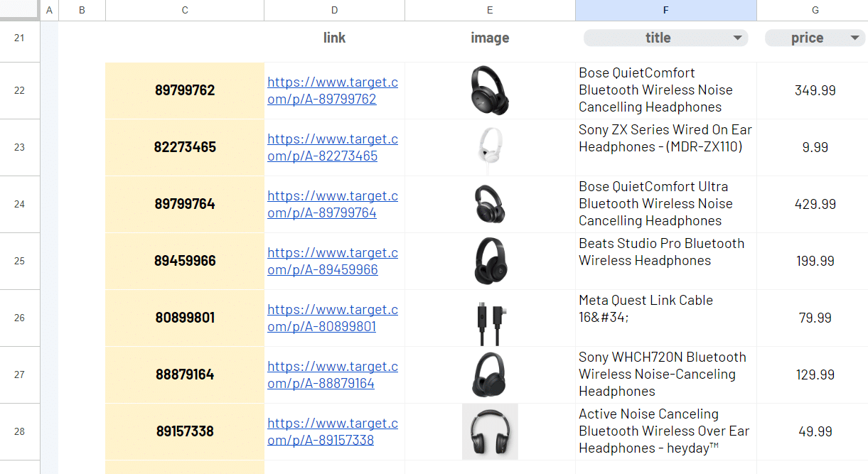Select column C header
Viewport: 868px width, 474px height.
(x=185, y=10)
